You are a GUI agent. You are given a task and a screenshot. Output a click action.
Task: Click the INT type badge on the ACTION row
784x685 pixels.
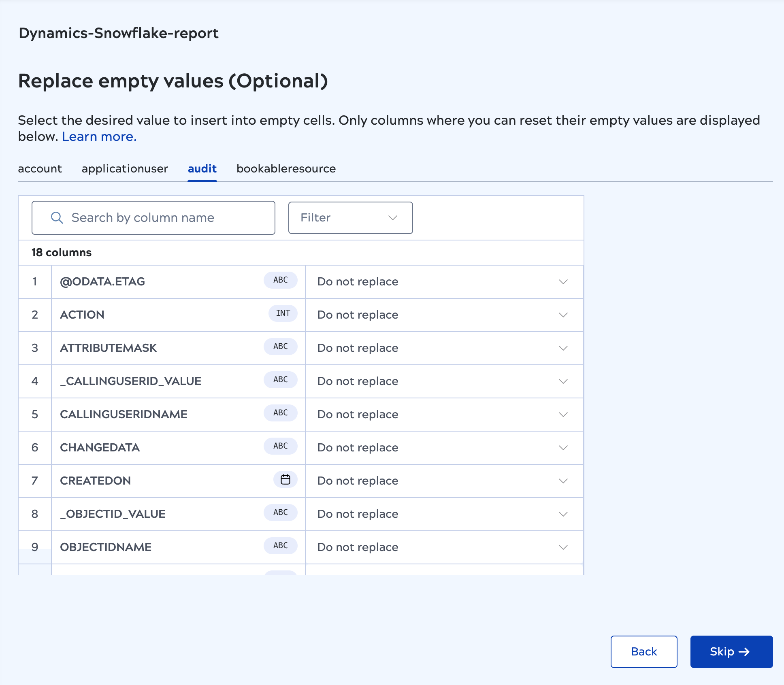click(x=283, y=313)
